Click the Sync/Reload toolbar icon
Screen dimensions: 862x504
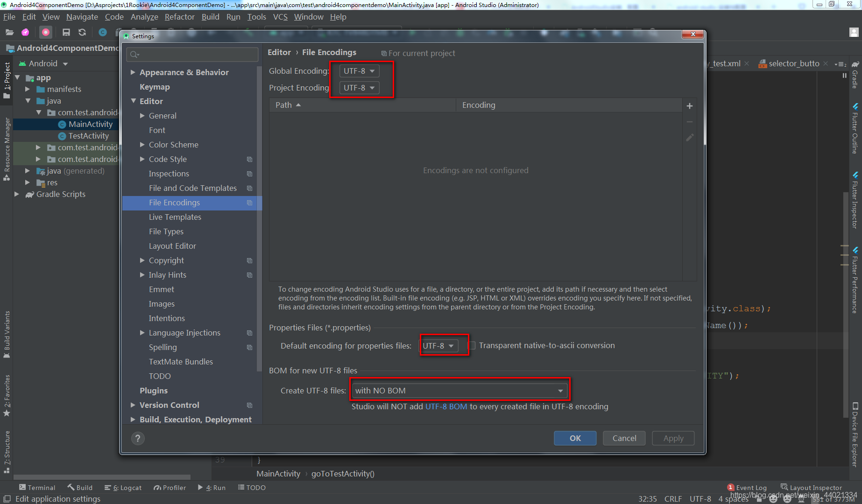pyautogui.click(x=82, y=32)
